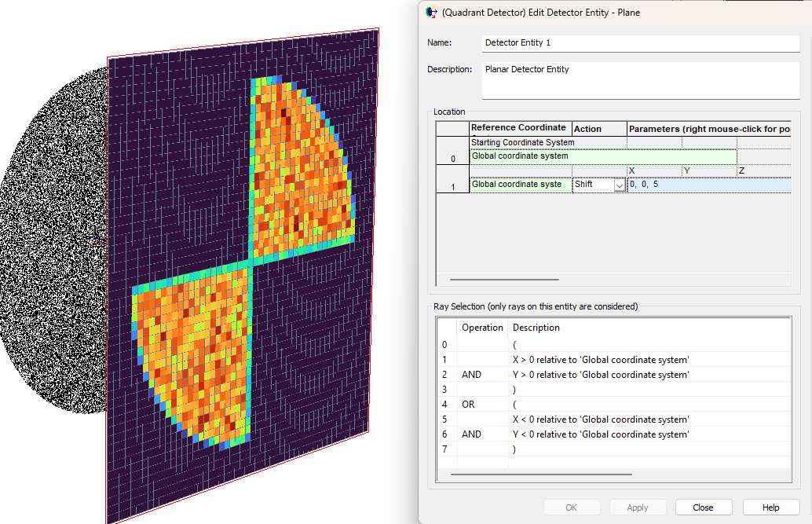Viewport: 812px width, 524px height.
Task: Click the AND operation in row 2
Action: coord(471,375)
